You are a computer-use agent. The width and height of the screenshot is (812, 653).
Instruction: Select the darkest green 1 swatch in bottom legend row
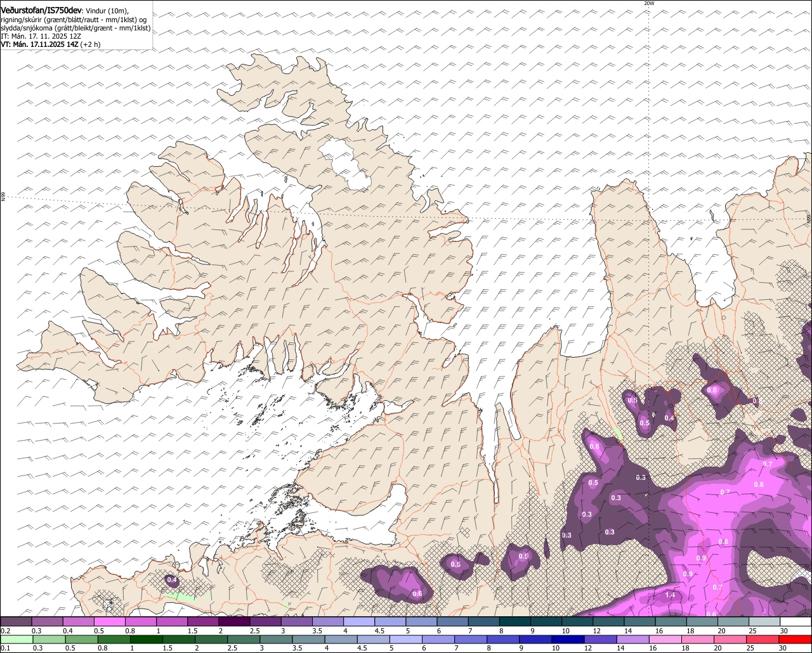(x=146, y=639)
